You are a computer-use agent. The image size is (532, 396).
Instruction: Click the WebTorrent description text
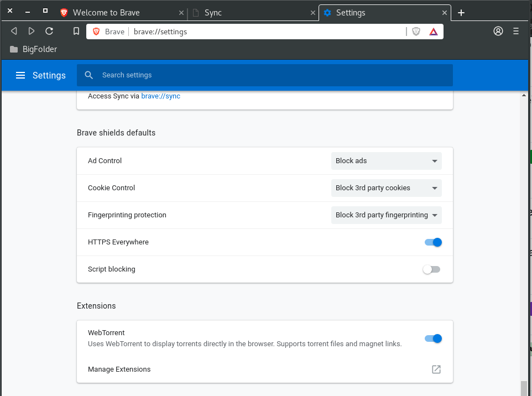pos(244,344)
